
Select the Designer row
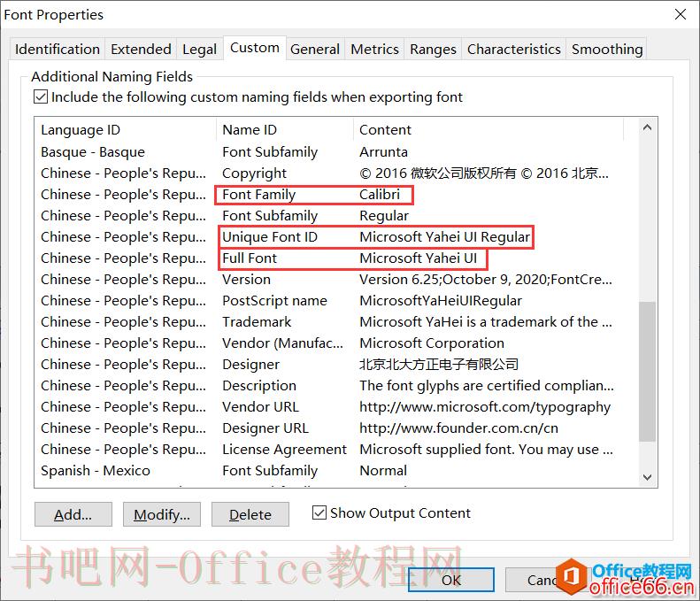(336, 365)
